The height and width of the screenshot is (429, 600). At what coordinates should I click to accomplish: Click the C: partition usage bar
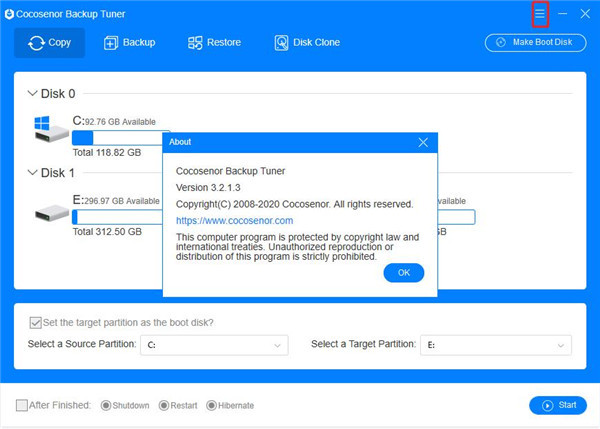tap(117, 138)
